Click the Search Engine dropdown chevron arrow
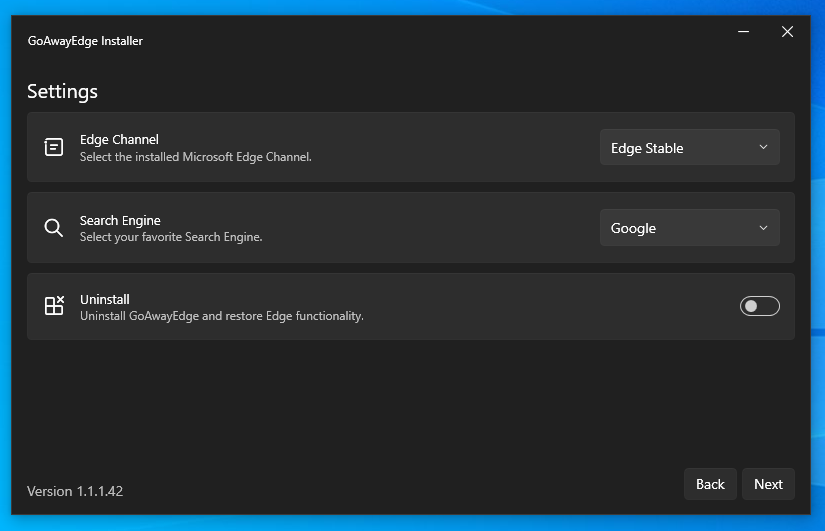Screen dimensions: 825x531 tap(763, 228)
